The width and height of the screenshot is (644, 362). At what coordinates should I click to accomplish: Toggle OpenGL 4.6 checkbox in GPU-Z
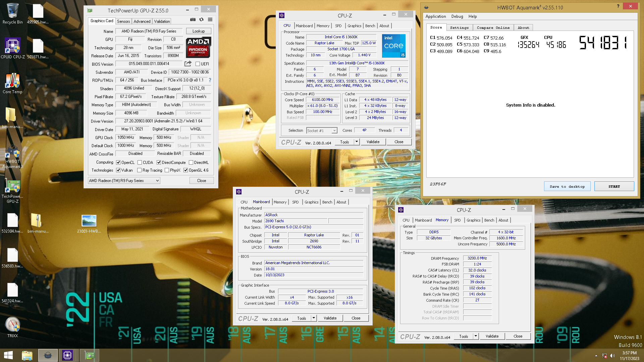185,170
